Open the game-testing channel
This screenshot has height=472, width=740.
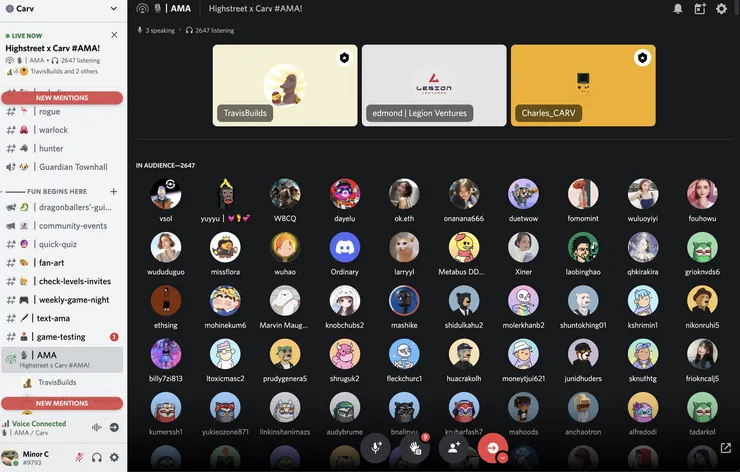(62, 337)
